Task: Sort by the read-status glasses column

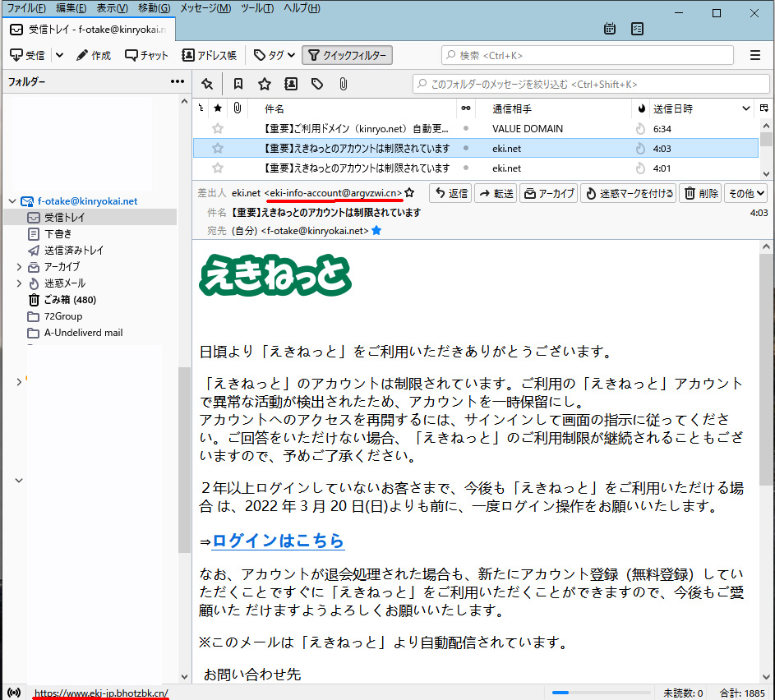Action: pos(466,108)
